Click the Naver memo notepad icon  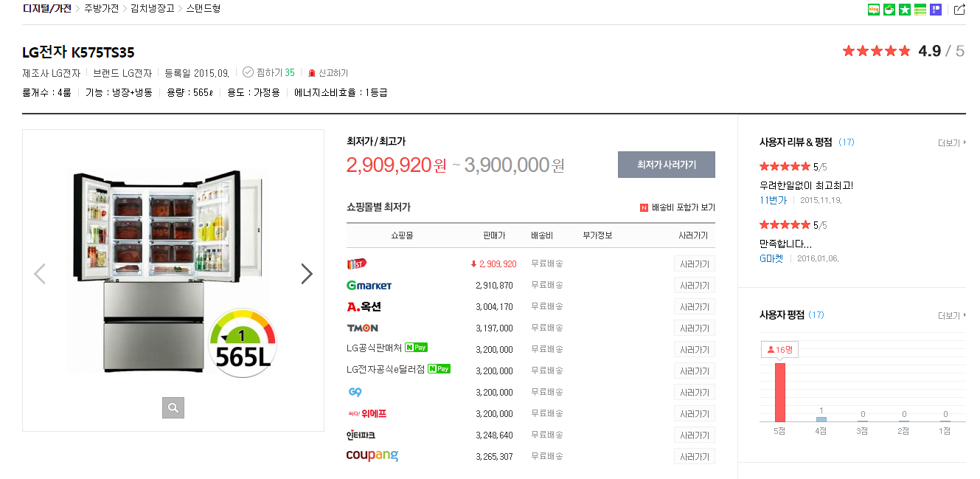(920, 10)
